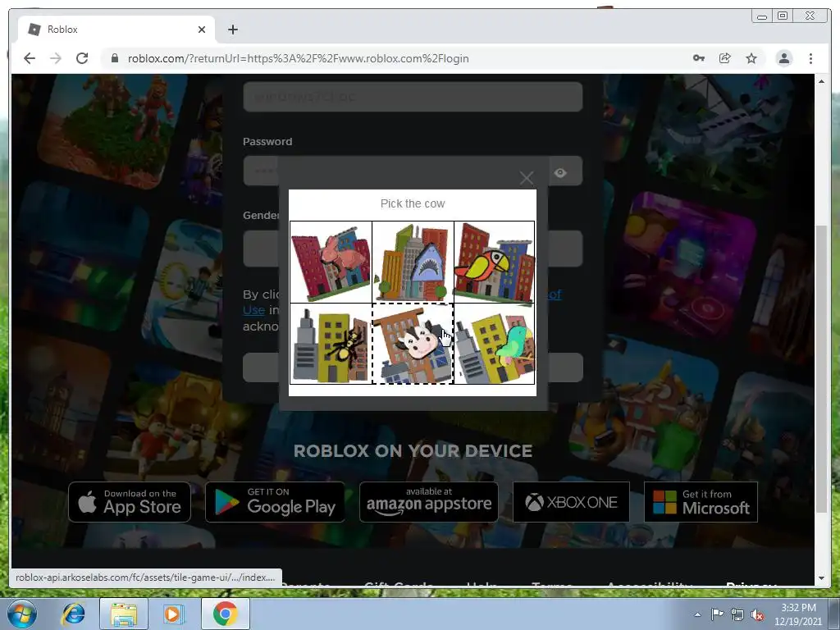Click the muted volume tray icon
Screen dimensions: 840x630
(757, 614)
